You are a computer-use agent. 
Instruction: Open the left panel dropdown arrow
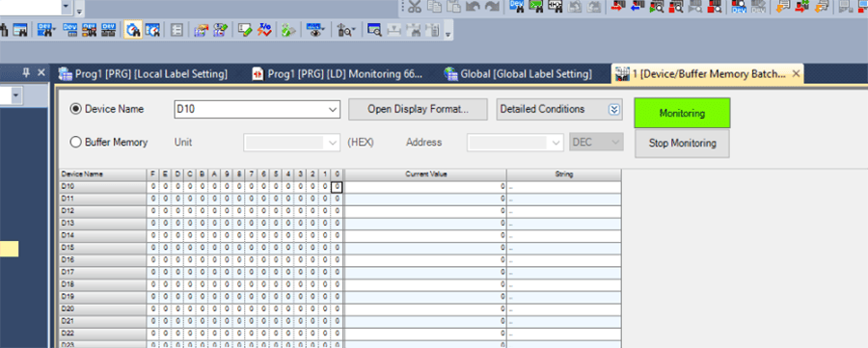(x=15, y=95)
